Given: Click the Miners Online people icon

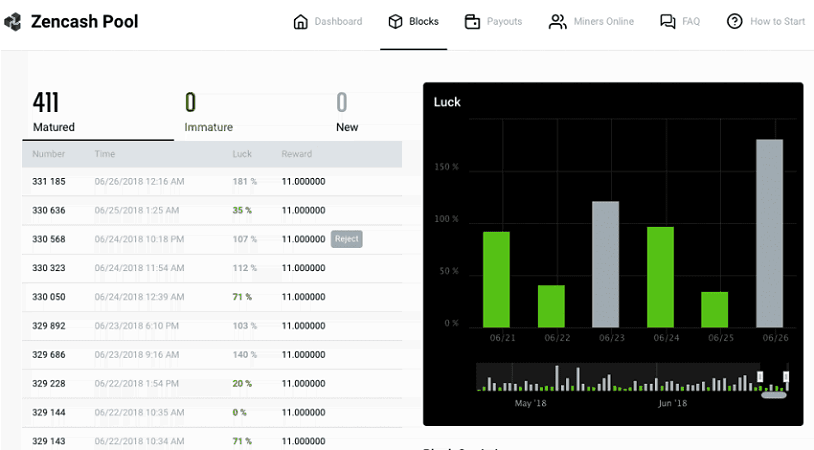Looking at the screenshot, I should click(557, 22).
